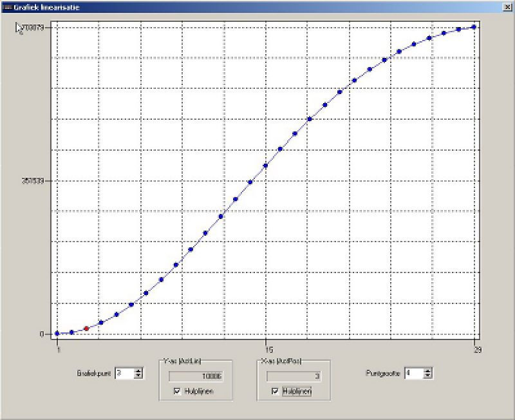Click the Grafiekpunt number field

124,374
